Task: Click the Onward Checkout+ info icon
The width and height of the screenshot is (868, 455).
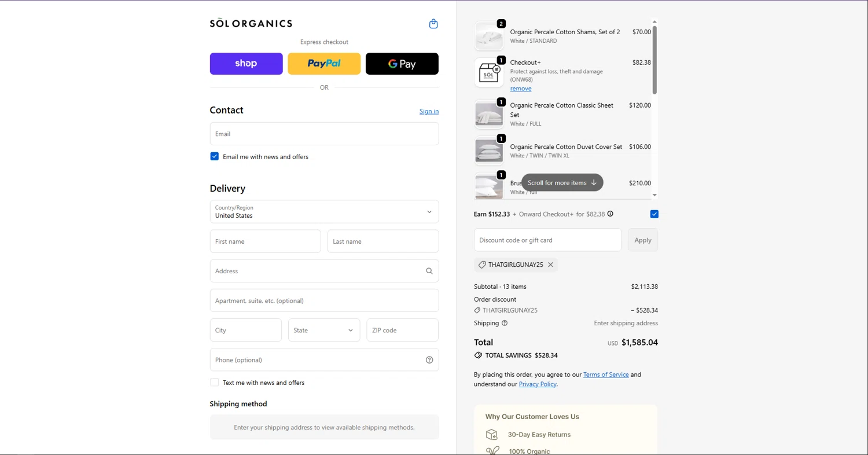Action: (610, 214)
